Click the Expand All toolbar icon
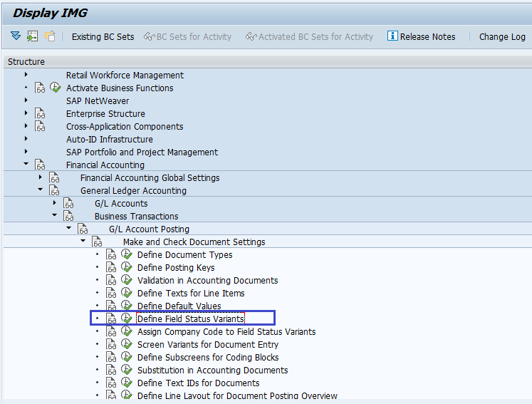Image resolution: width=532 pixels, height=404 pixels. tap(16, 36)
